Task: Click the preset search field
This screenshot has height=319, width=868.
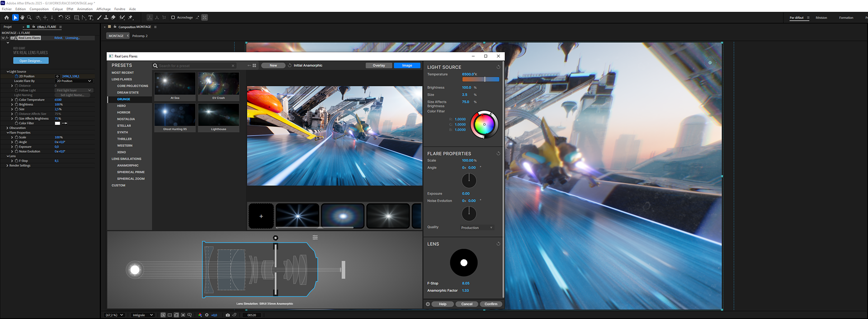Action: [x=194, y=66]
